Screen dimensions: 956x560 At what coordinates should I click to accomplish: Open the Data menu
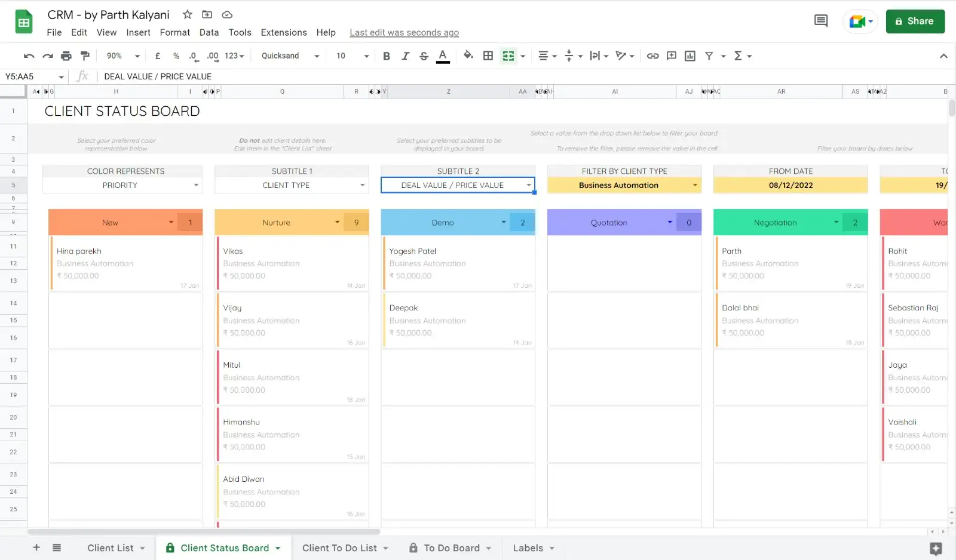click(x=209, y=33)
